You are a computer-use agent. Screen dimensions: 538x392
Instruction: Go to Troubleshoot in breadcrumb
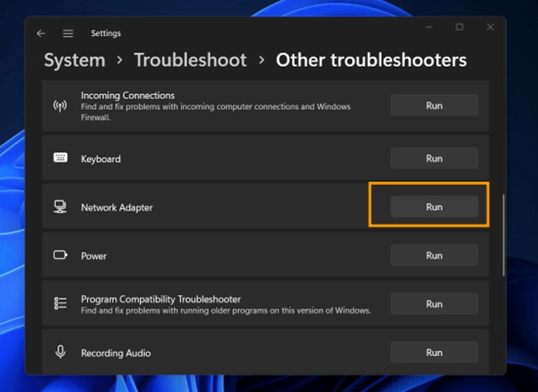click(x=190, y=61)
